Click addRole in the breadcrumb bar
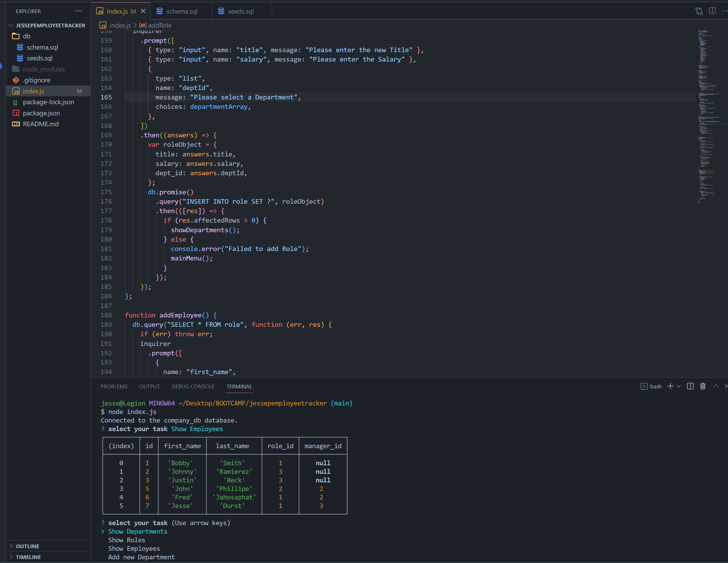Screen dimensions: 728x563 (x=160, y=25)
